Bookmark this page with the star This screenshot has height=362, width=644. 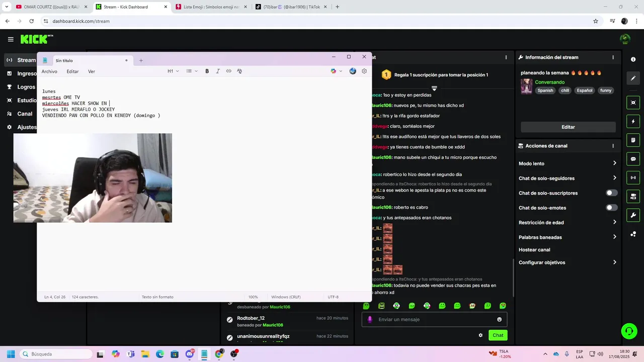click(596, 21)
